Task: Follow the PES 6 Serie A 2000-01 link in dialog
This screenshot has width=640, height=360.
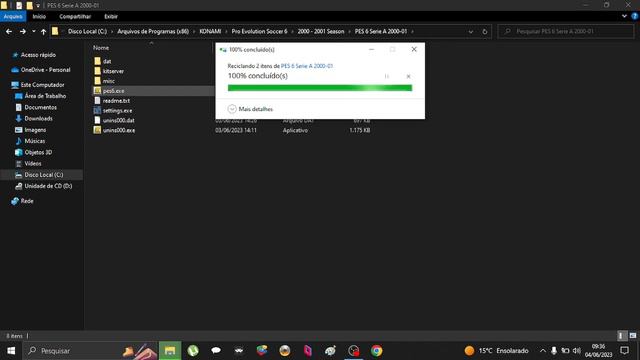Action: 307,66
